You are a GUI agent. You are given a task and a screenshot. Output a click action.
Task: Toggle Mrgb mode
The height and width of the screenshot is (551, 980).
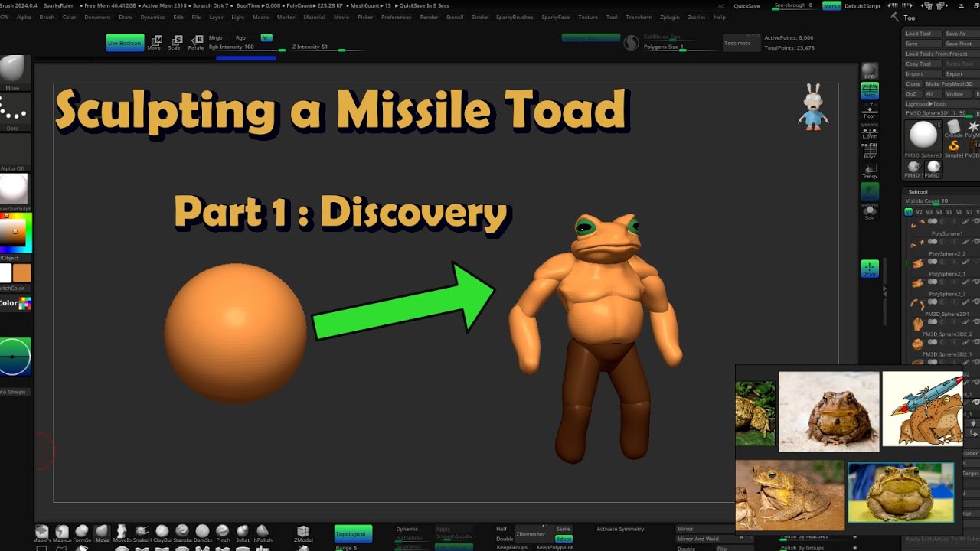(215, 37)
